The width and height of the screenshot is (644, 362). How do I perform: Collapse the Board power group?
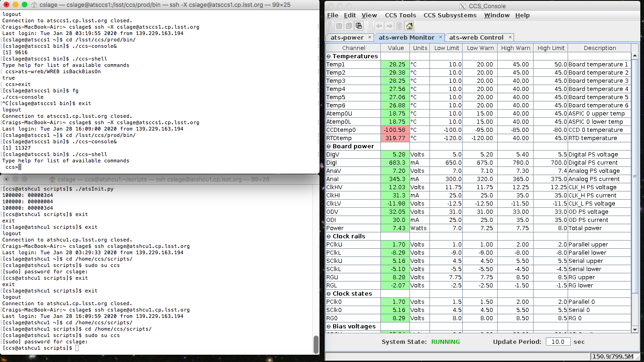[329, 146]
